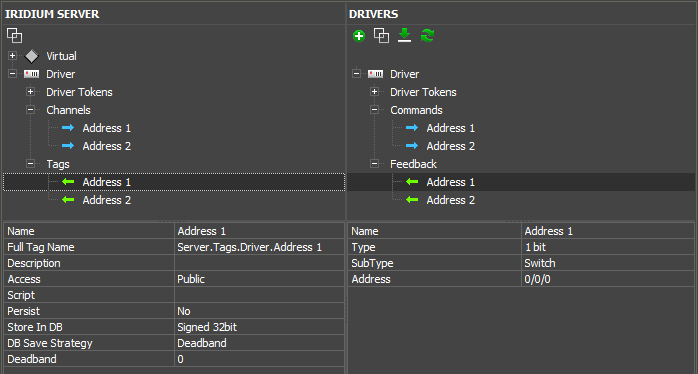The height and width of the screenshot is (374, 698).
Task: Click the empty Description value field
Action: [259, 263]
